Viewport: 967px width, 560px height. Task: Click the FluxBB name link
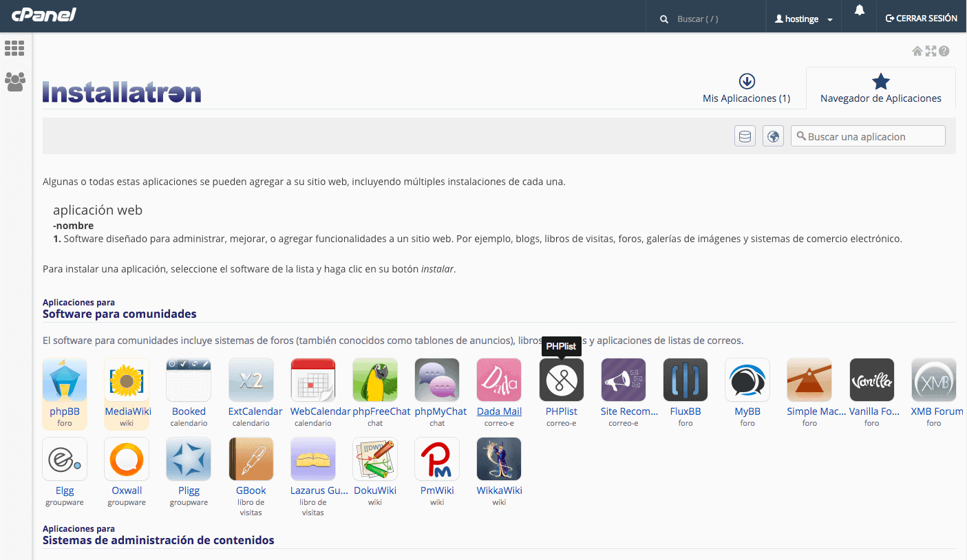pos(686,411)
